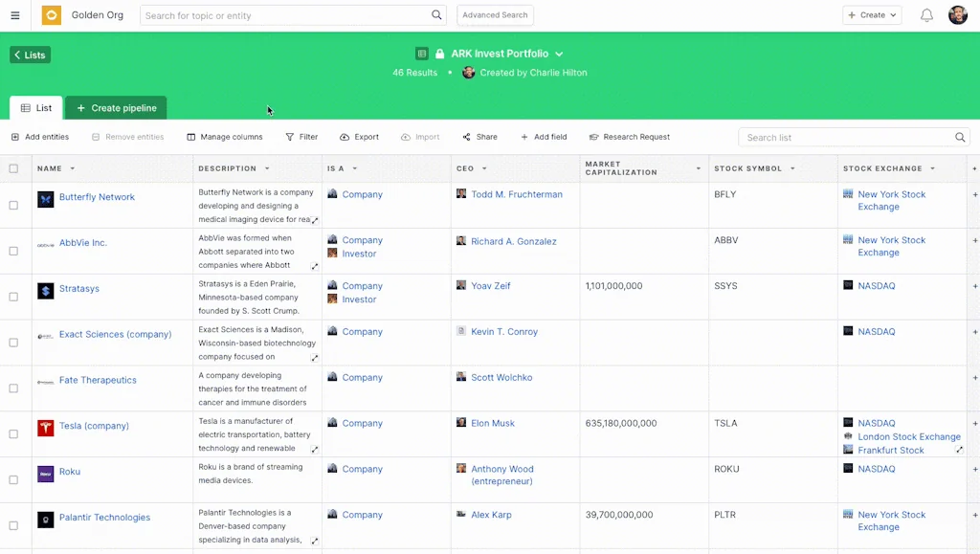Screen dimensions: 980x554
Task: Select the Roku row checkbox
Action: point(13,480)
